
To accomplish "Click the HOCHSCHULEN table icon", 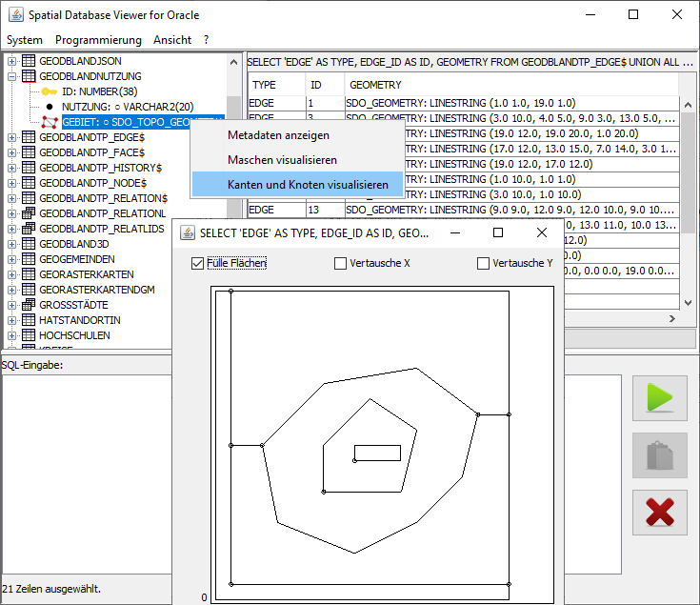I will coord(29,334).
